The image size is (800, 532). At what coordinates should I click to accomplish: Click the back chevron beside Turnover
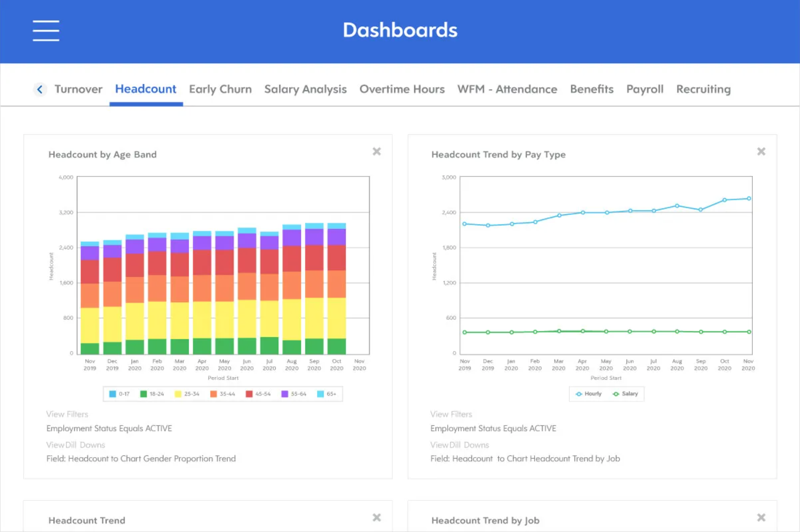tap(40, 90)
